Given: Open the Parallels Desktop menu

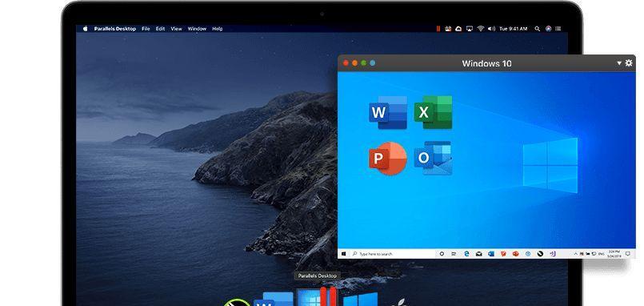Looking at the screenshot, I should coord(115,29).
